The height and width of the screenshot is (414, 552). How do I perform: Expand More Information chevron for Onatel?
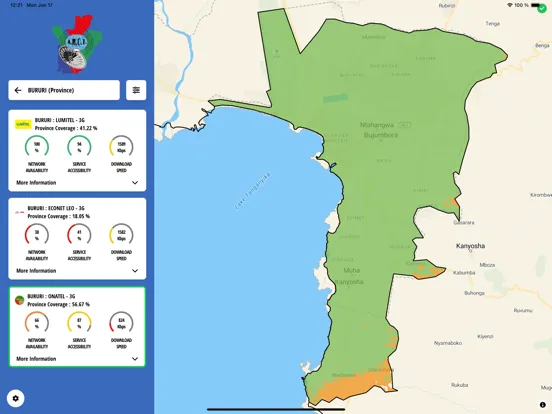point(135,359)
